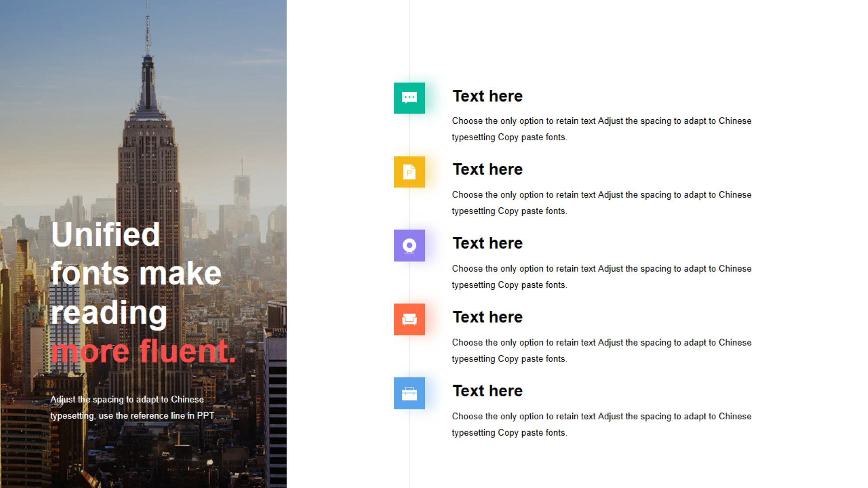Viewport: 868px width, 488px height.
Task: Select 'Text here' heading beside blue briefcase icon
Action: coord(487,391)
